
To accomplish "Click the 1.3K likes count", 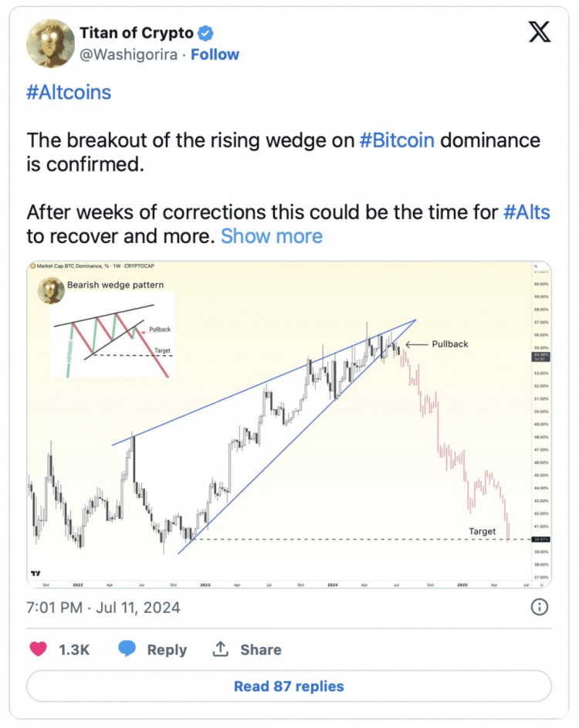I will tap(74, 649).
